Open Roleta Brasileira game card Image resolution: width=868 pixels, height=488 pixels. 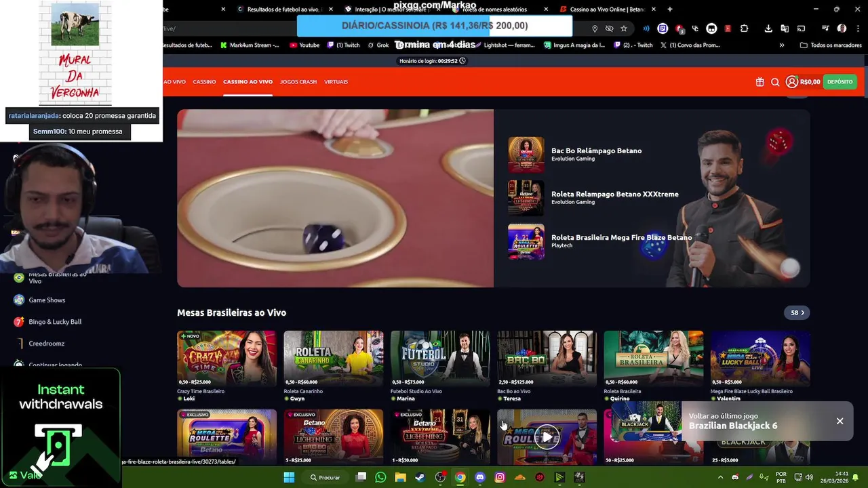653,359
